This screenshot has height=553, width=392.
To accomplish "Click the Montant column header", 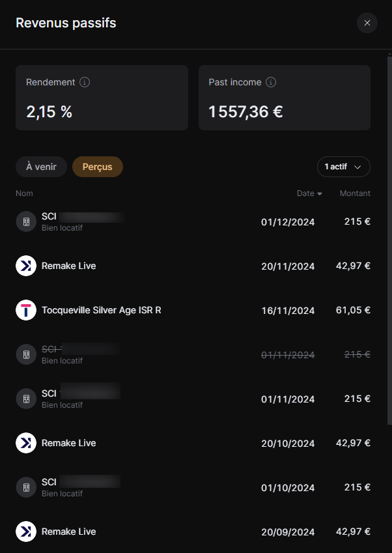I will tap(355, 193).
